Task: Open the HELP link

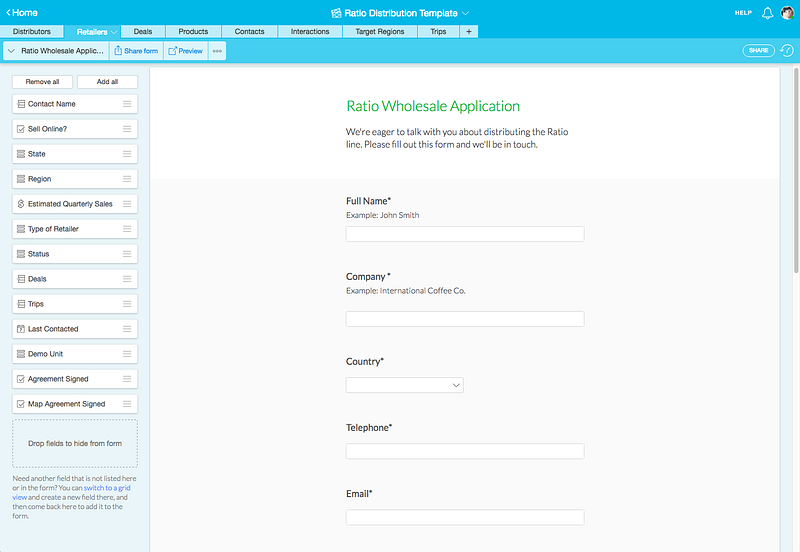Action: 743,13
